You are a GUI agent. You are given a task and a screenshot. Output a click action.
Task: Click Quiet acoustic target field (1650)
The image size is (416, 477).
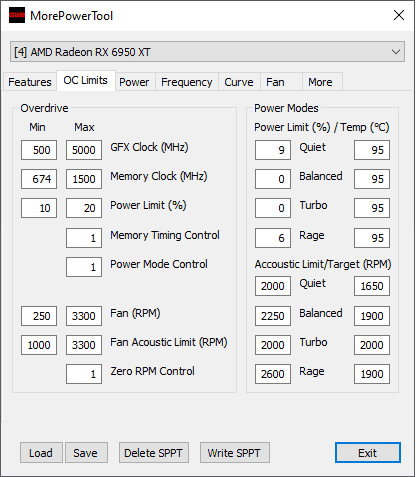coord(372,286)
